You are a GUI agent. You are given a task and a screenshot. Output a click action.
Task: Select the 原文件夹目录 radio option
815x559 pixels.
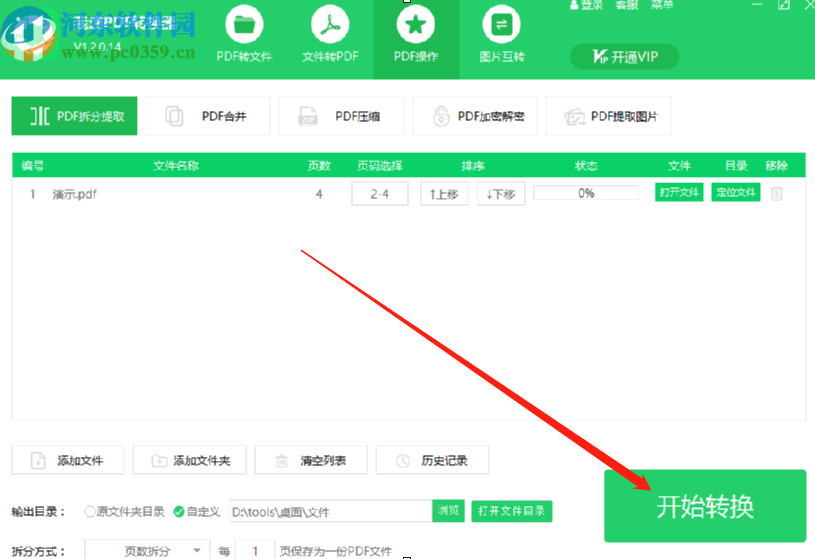point(89,512)
